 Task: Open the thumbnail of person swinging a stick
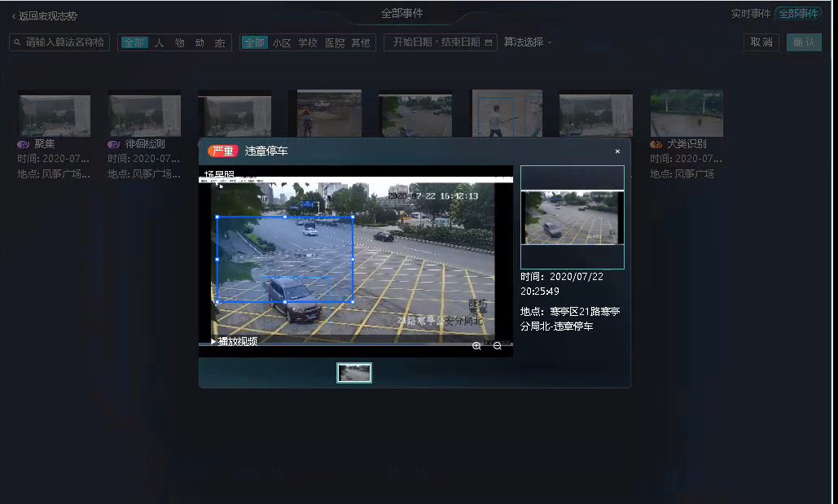pos(507,113)
